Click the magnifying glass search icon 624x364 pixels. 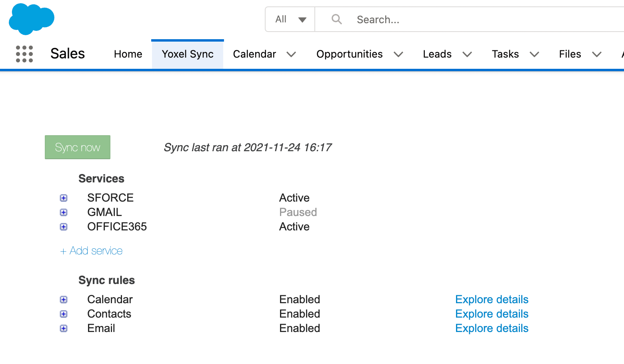point(337,19)
